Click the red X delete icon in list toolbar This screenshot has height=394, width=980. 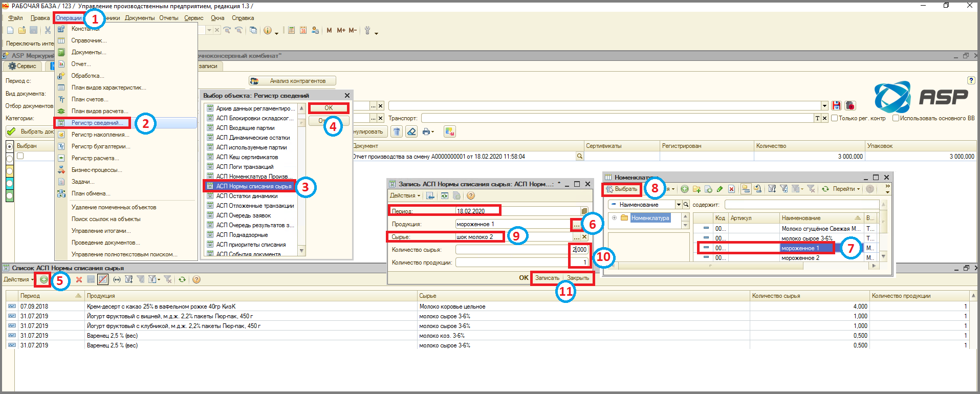click(x=79, y=279)
